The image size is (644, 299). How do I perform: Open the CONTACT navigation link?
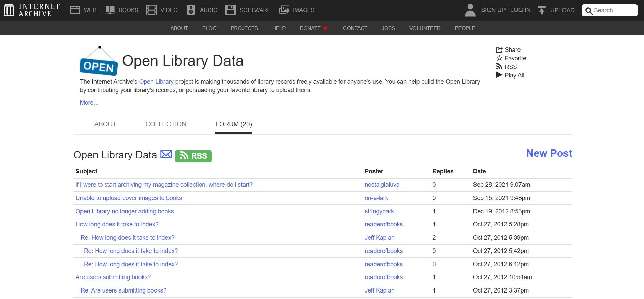click(355, 28)
